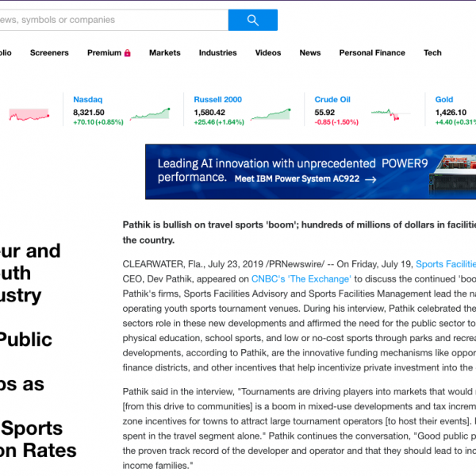
Task: Open the Nasdaq quote link
Action: [88, 100]
